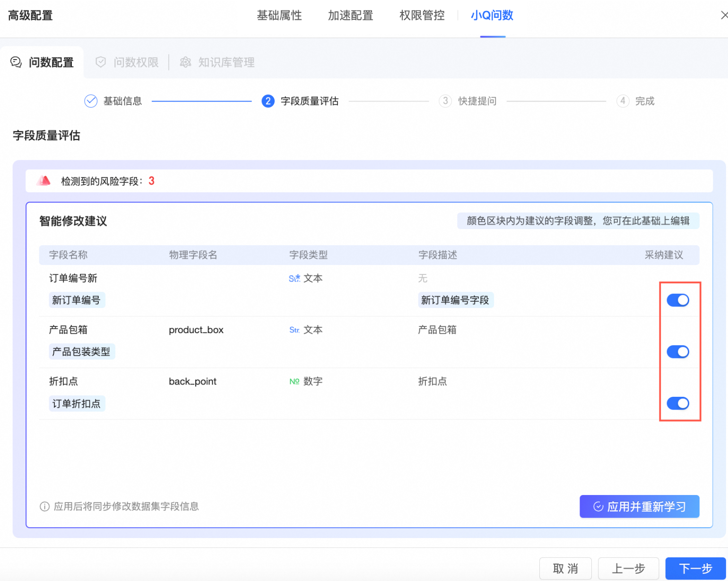Click the Str type icon for 产品包箱
Image resolution: width=728 pixels, height=581 pixels.
point(294,330)
